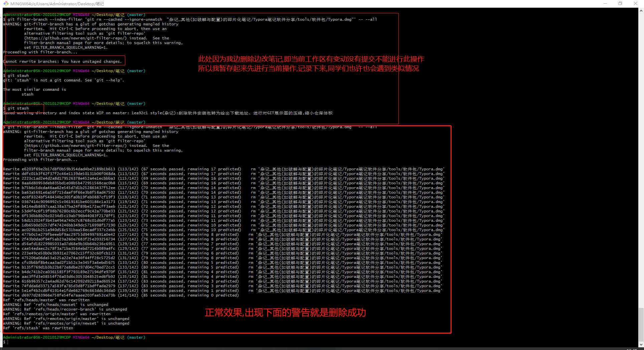Click the Git Bash icon in title bar
Screen dimensions: 644x350
point(6,4)
